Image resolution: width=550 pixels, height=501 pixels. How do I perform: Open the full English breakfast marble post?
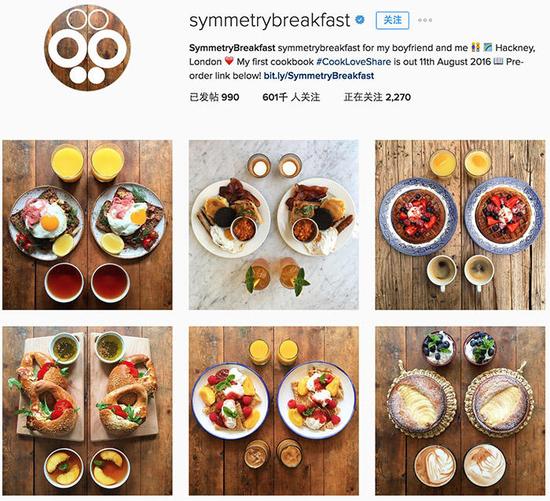(274, 225)
